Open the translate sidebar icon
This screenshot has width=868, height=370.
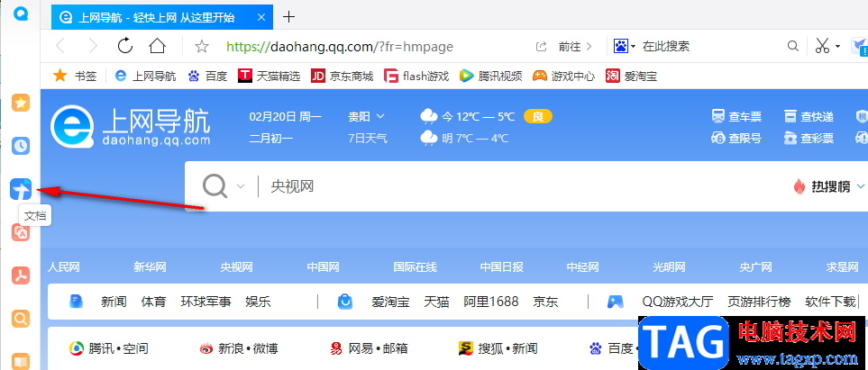[21, 233]
